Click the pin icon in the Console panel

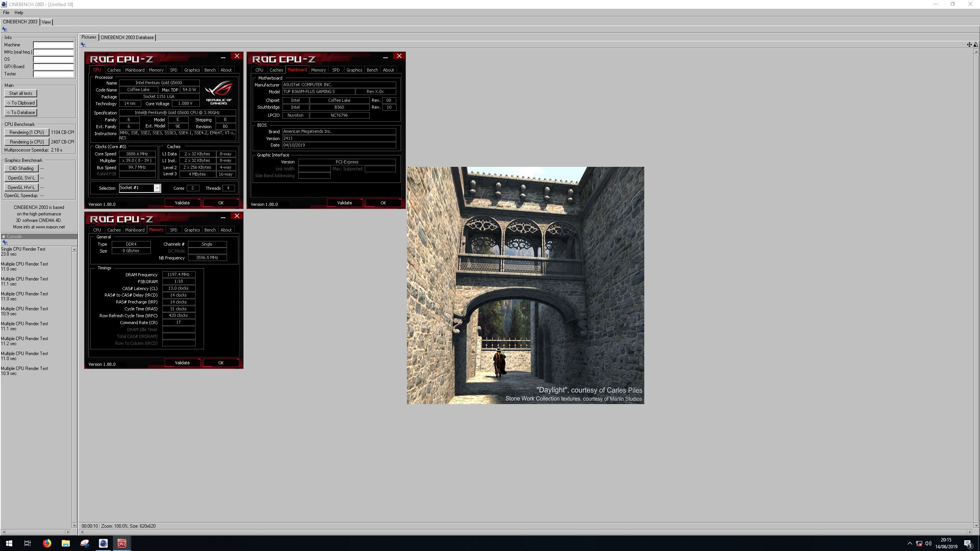tap(5, 243)
